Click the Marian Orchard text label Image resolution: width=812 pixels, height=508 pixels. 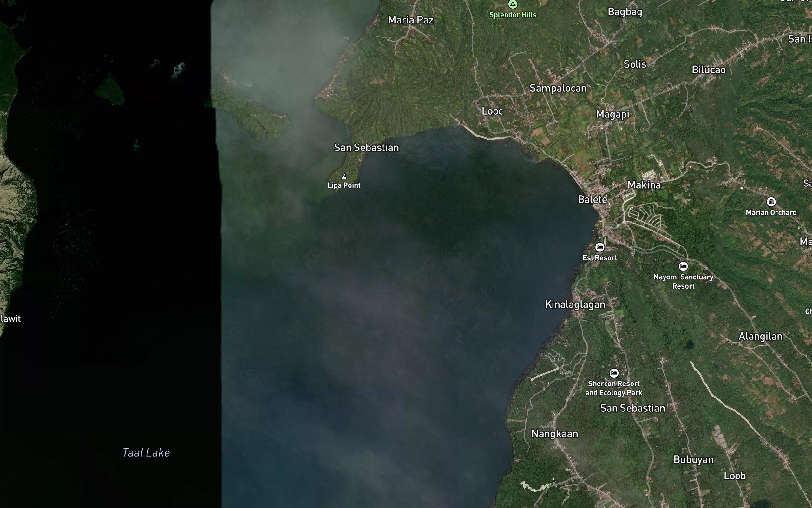point(771,212)
